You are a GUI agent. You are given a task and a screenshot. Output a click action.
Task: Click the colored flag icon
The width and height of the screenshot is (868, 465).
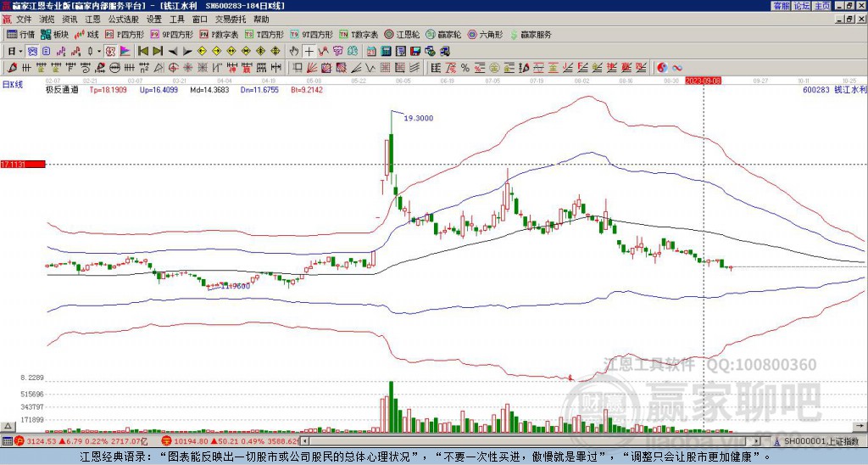pyautogui.click(x=125, y=52)
